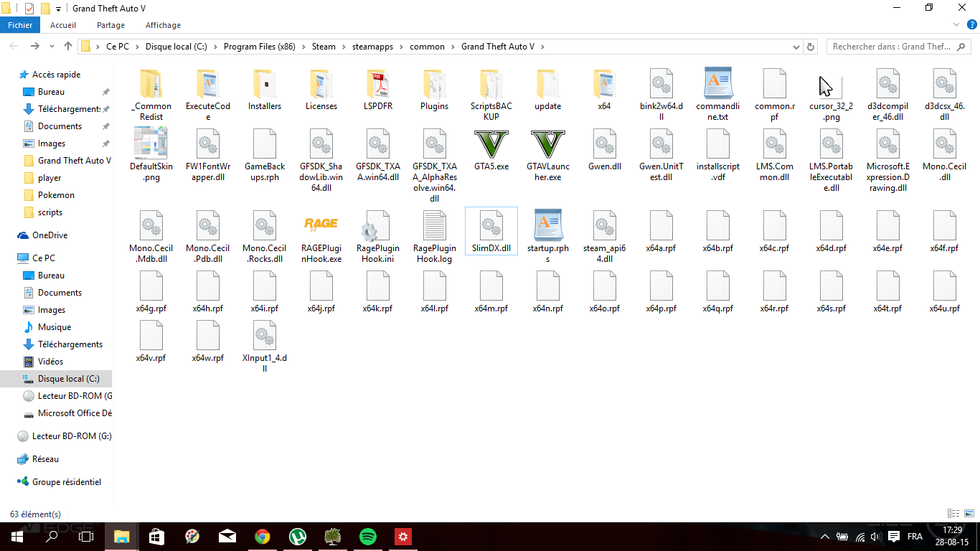Open Réseau in the navigation pane

45,459
